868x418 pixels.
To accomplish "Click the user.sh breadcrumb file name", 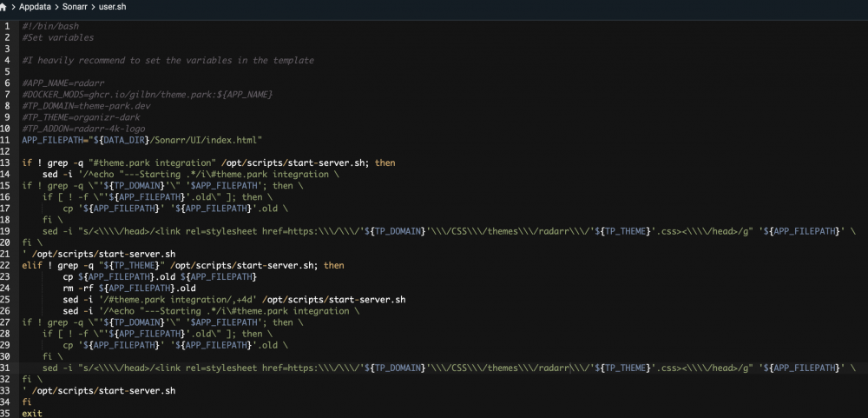I will (112, 7).
